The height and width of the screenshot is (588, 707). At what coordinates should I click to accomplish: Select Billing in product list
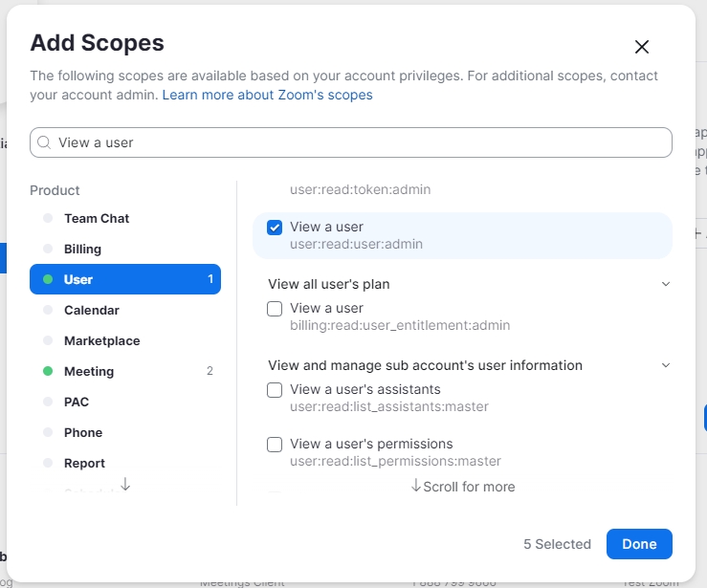[82, 249]
